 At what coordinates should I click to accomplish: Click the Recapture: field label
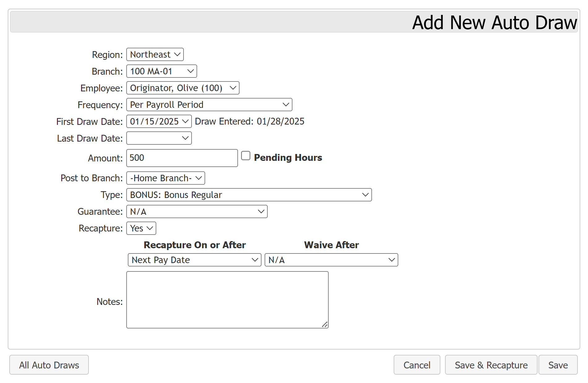point(101,228)
